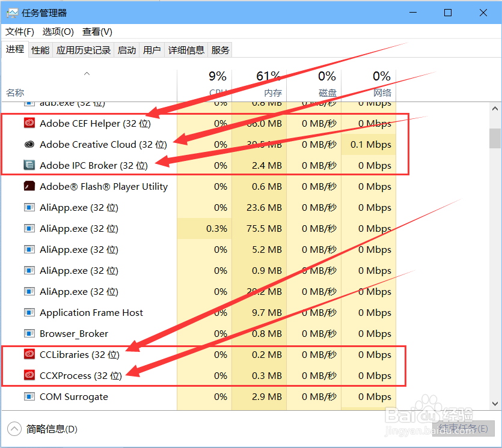Click the 23.6 MB memory cell
This screenshot has width=502, height=448.
259,208
